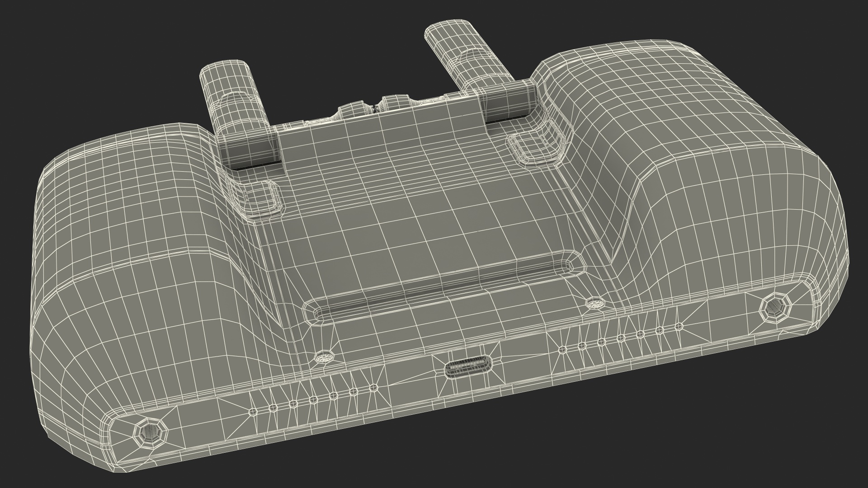Click the large screw hole on right edge
This screenshot has width=868, height=488.
(x=775, y=308)
